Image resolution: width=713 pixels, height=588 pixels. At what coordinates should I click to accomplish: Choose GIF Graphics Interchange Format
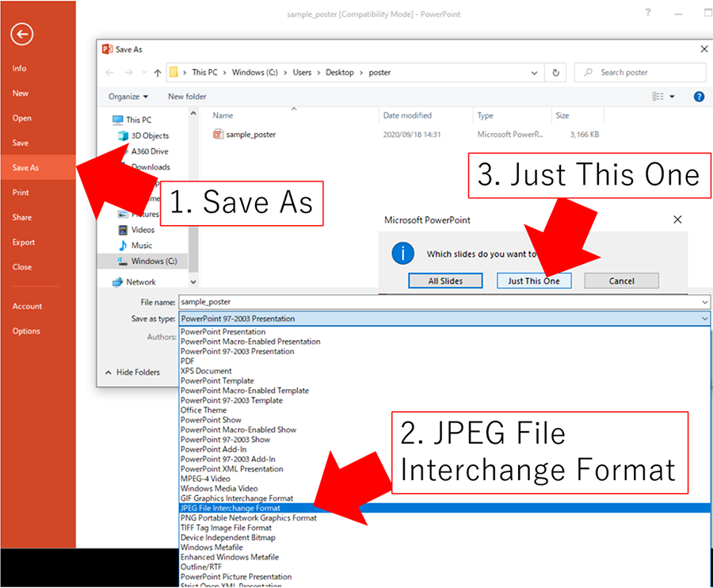[x=237, y=498]
